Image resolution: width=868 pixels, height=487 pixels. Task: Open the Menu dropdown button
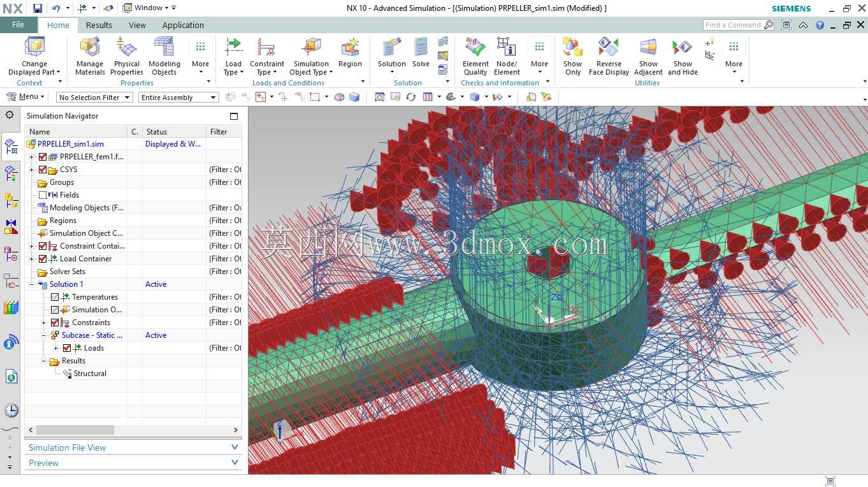click(25, 97)
